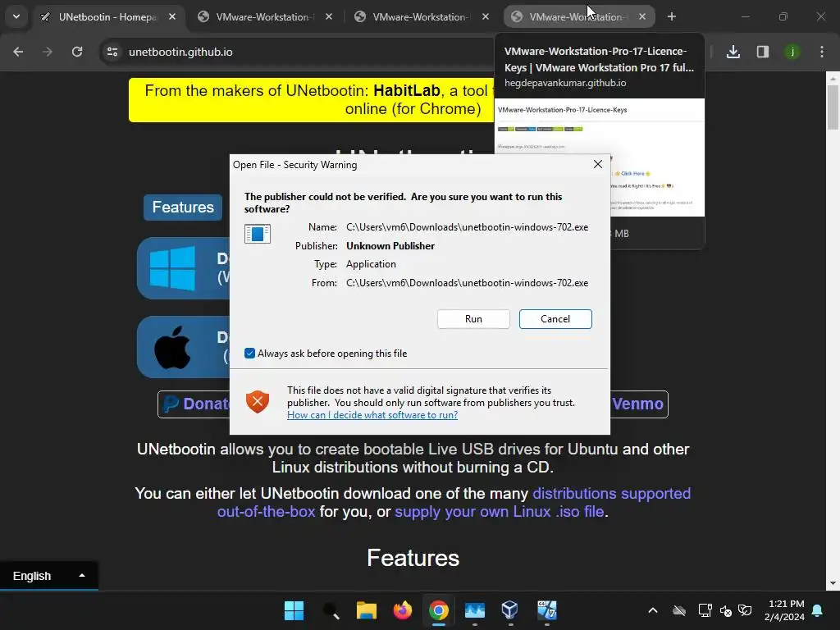Click the Features heading text

pyautogui.click(x=413, y=558)
